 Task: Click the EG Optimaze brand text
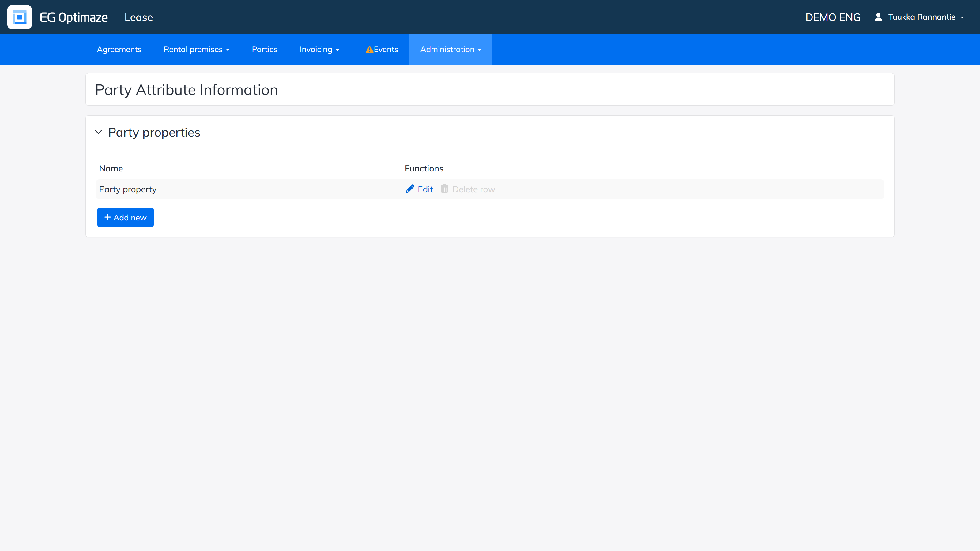click(74, 17)
